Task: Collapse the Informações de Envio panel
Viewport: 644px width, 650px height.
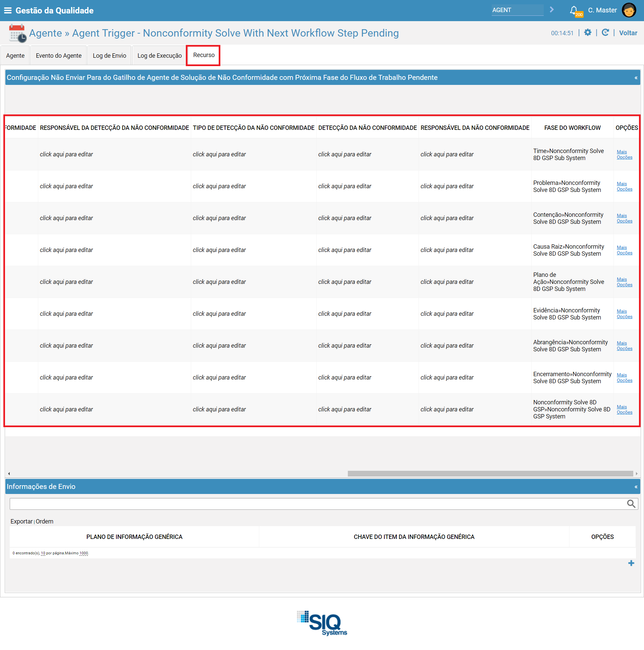Action: [x=636, y=487]
